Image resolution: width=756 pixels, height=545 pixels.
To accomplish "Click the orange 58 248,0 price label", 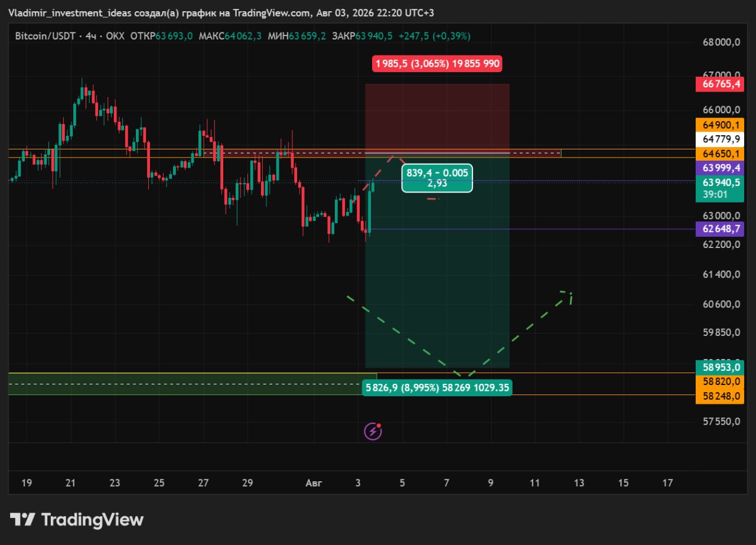I will point(721,396).
